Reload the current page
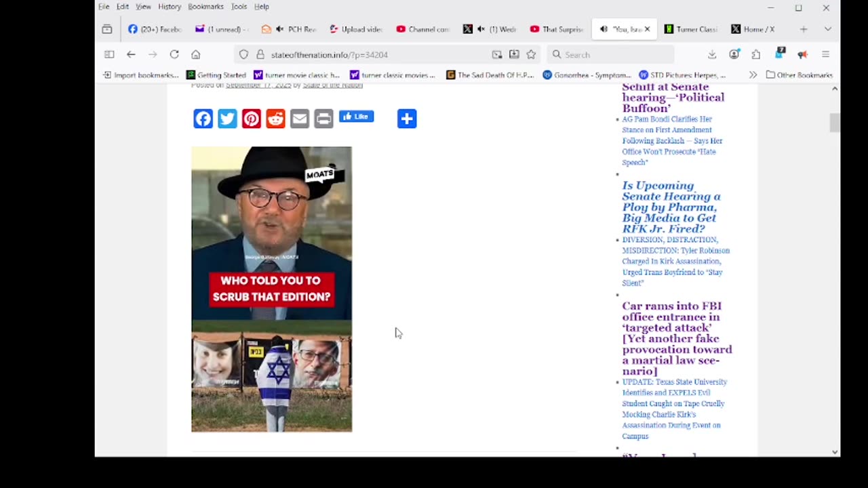This screenshot has width=868, height=488. pos(174,54)
